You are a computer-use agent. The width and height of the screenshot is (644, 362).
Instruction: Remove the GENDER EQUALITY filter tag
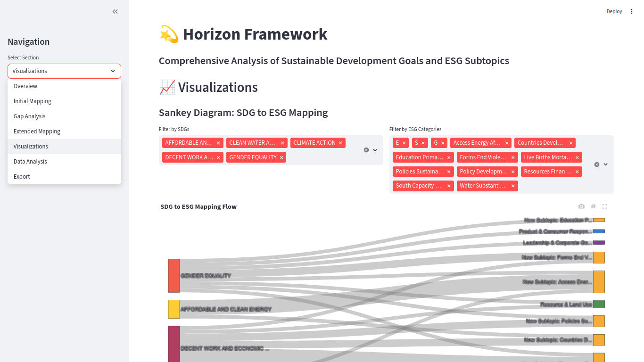click(281, 157)
